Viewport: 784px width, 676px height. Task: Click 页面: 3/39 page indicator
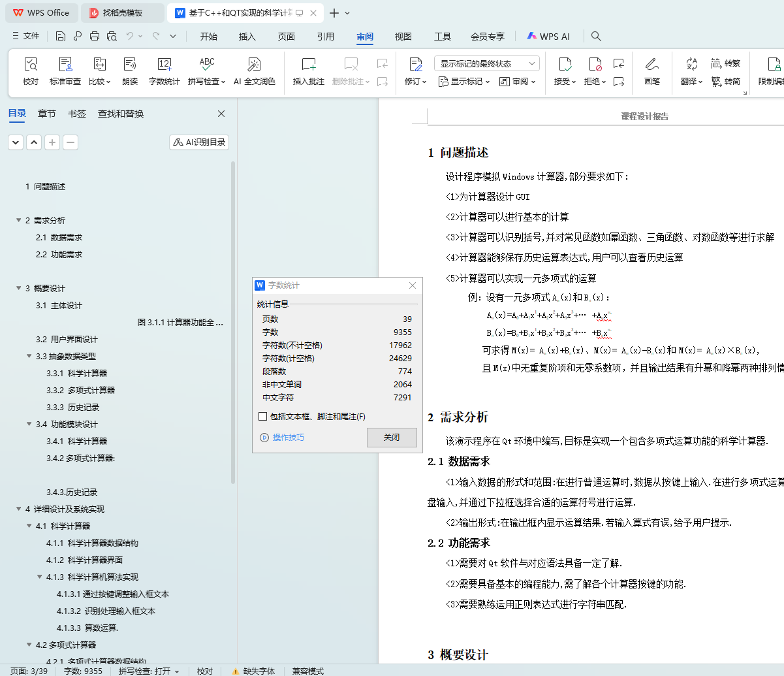coord(29,671)
